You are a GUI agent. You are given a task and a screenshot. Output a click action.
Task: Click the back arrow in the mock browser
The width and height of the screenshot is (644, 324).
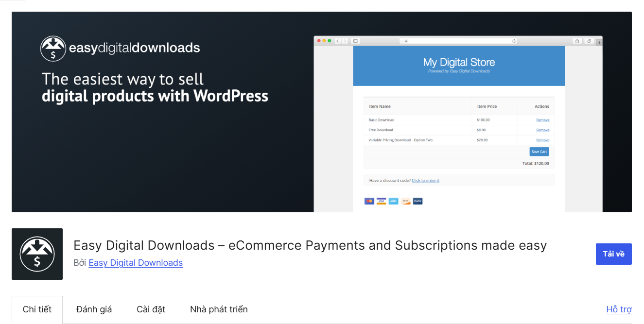tap(338, 41)
